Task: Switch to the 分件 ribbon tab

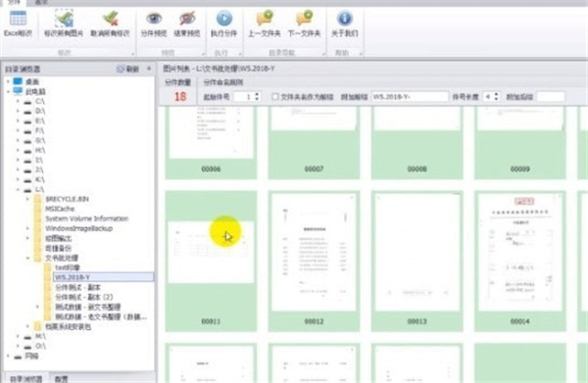Action: [14, 2]
